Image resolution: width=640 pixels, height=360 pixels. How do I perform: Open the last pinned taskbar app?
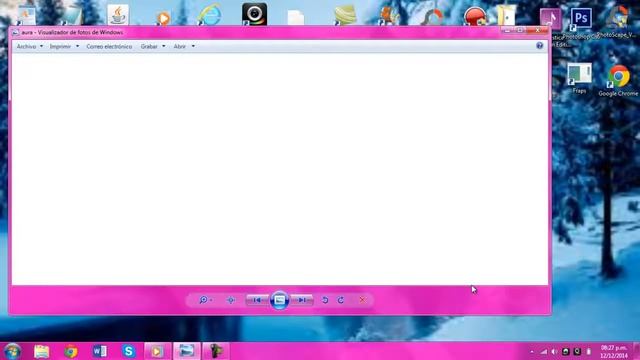coord(216,351)
